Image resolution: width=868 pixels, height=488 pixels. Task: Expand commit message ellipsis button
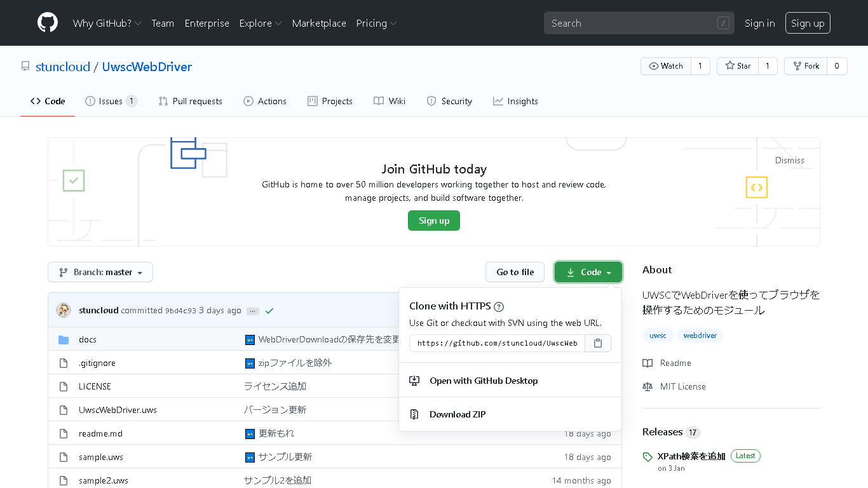click(253, 311)
